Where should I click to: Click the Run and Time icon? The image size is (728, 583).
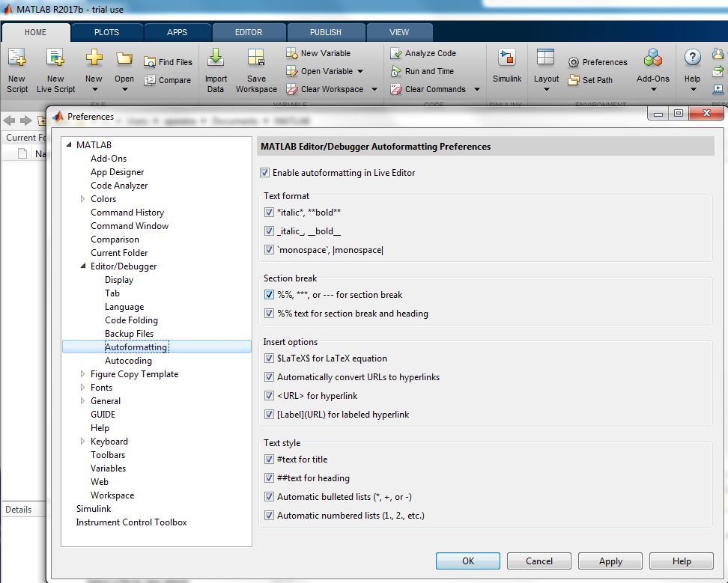tap(395, 71)
